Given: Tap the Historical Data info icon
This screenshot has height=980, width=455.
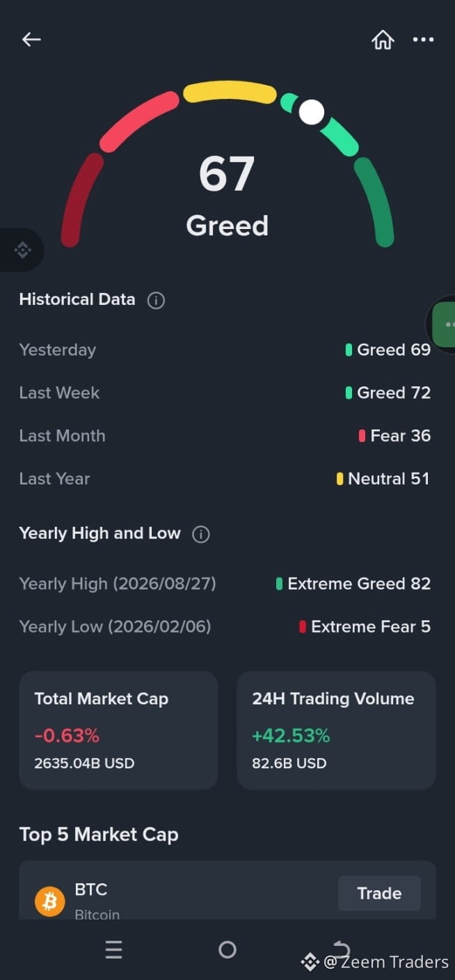Looking at the screenshot, I should (156, 301).
